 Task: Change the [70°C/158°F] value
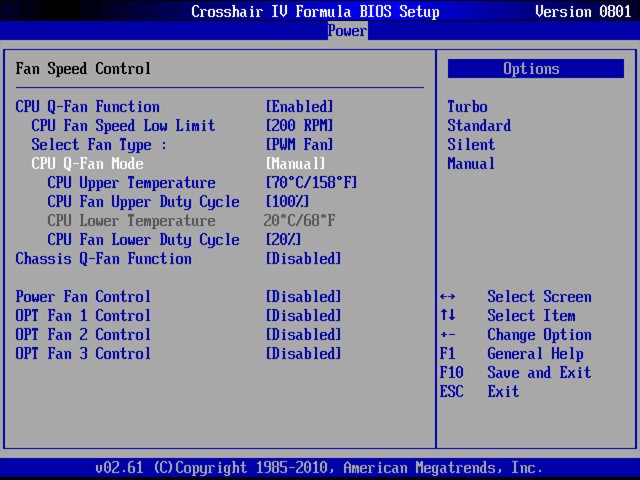[x=311, y=183]
